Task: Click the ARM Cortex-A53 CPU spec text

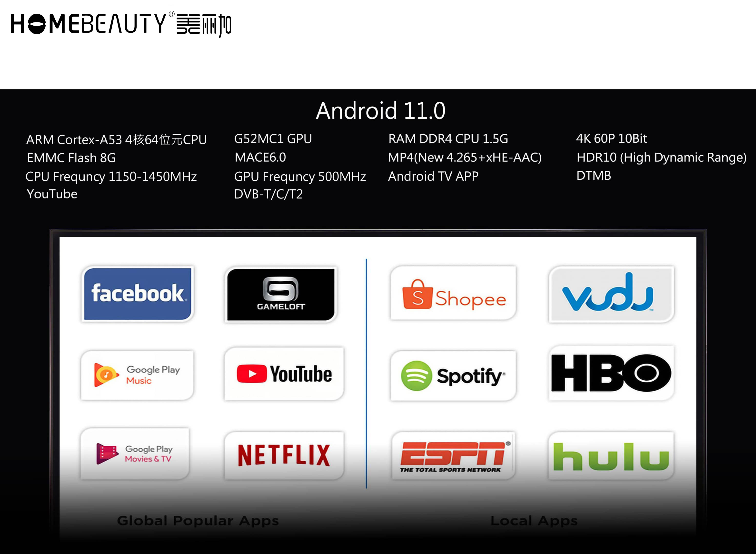Action: (x=116, y=140)
